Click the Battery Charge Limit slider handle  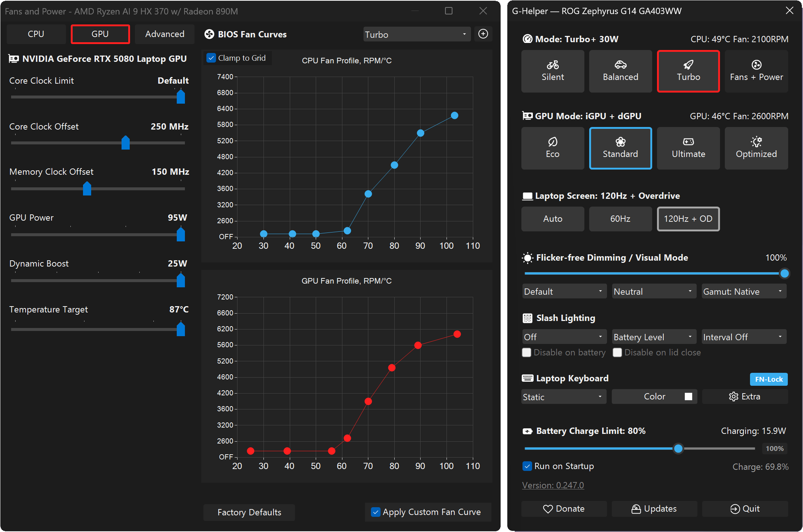pyautogui.click(x=678, y=448)
